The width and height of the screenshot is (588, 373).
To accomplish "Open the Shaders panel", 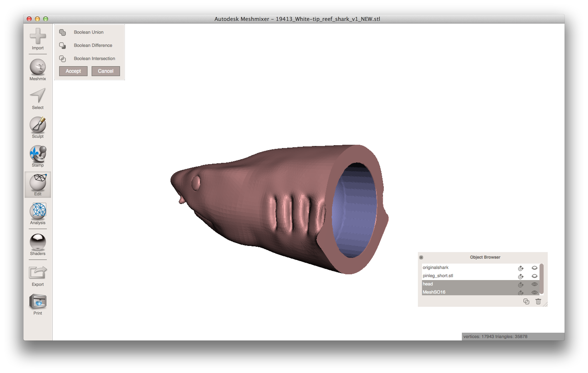I will click(38, 245).
